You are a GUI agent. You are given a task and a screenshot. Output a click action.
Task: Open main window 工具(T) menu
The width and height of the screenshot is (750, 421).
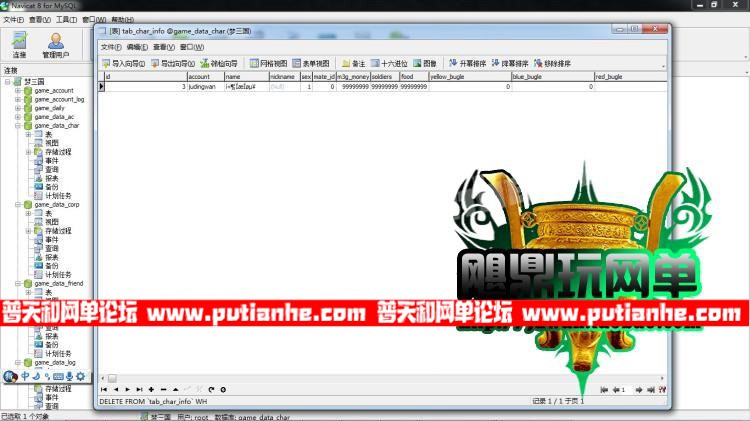66,20
